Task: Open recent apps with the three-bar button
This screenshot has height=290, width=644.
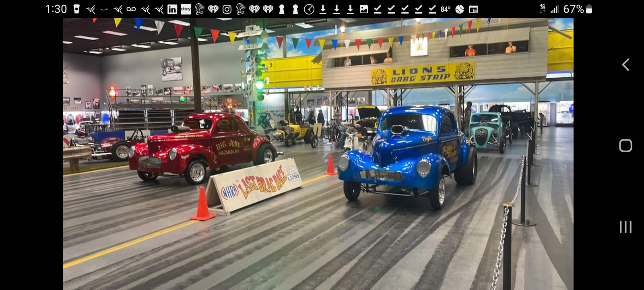Action: click(x=625, y=227)
